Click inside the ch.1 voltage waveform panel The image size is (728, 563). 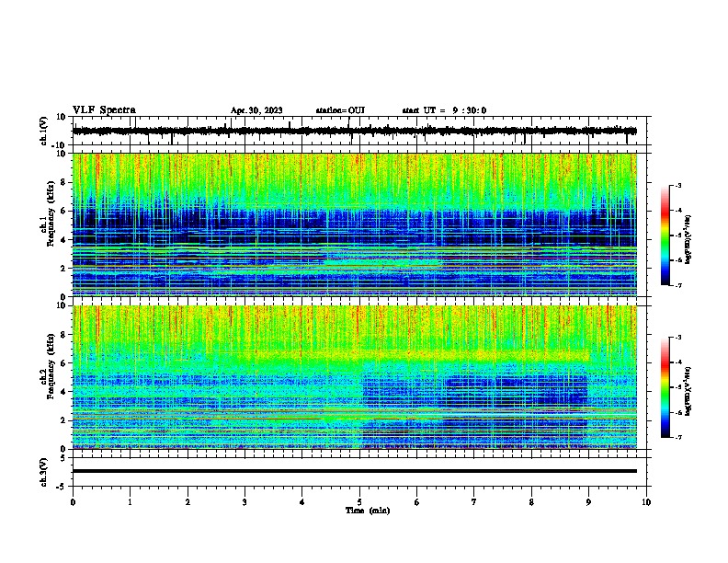(359, 131)
